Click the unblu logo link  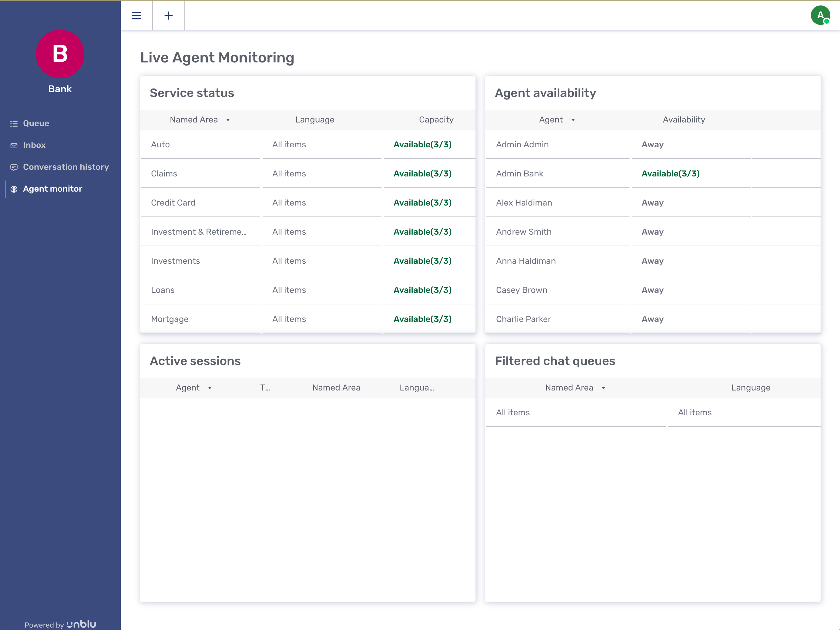(81, 624)
